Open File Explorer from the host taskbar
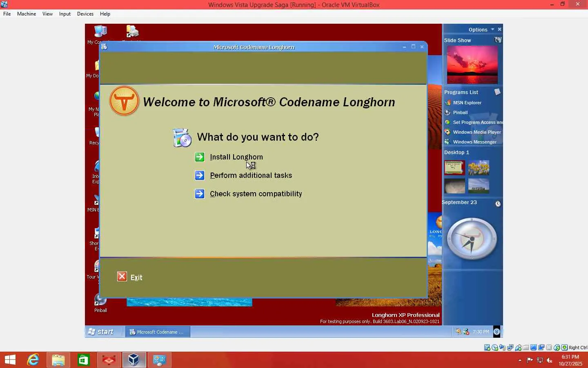Viewport: 588px width, 368px height. click(x=58, y=360)
